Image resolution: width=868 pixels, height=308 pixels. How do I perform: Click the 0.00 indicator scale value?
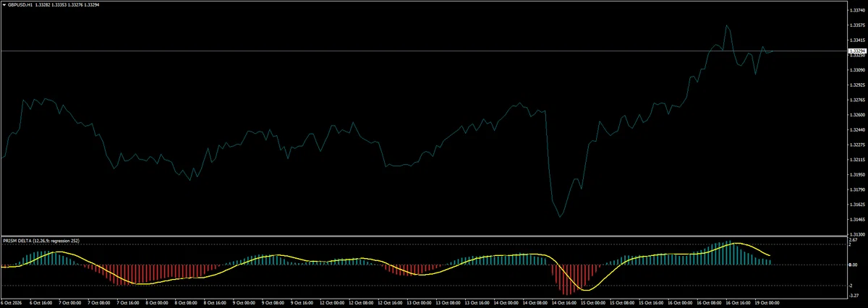[x=854, y=265]
